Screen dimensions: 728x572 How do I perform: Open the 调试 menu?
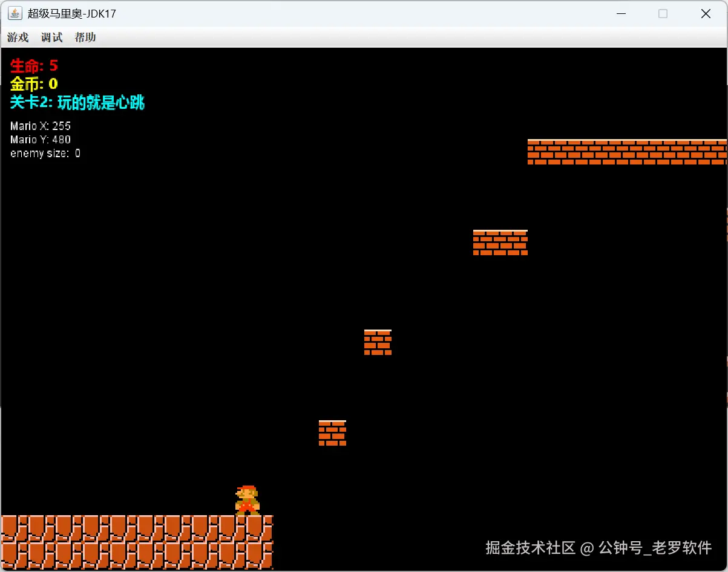(52, 37)
